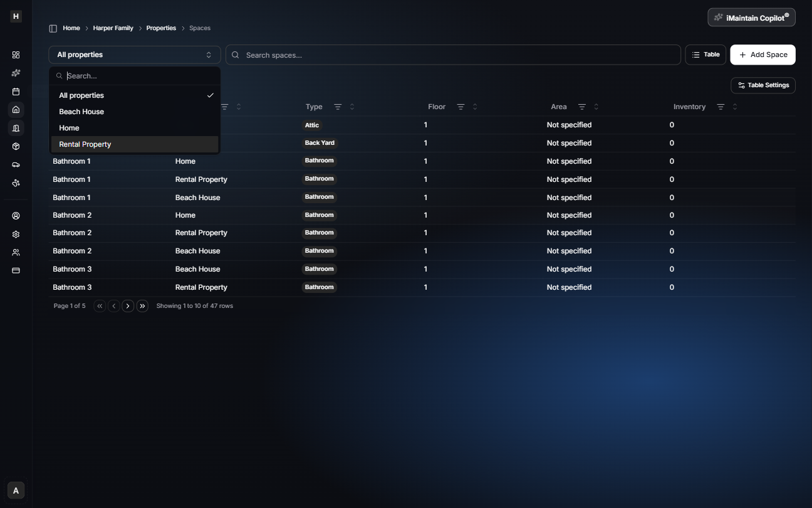
Task: Open the filter icon on Type column
Action: 338,107
